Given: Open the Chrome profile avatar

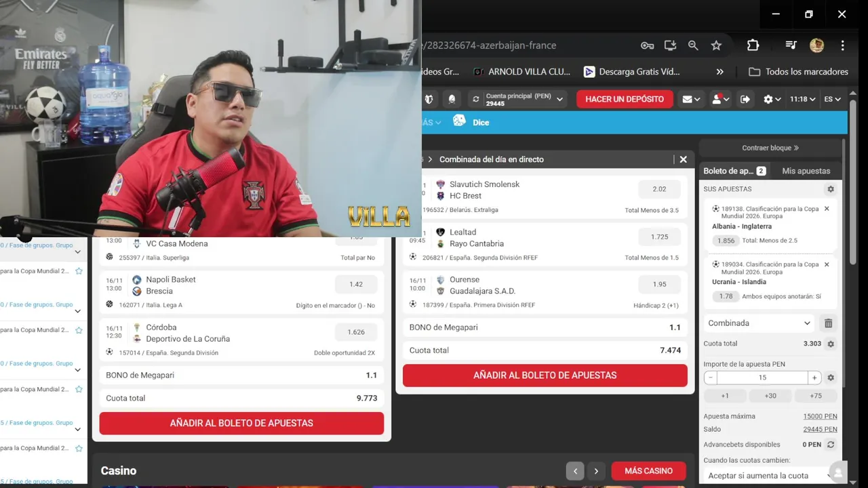Looking at the screenshot, I should click(x=816, y=45).
